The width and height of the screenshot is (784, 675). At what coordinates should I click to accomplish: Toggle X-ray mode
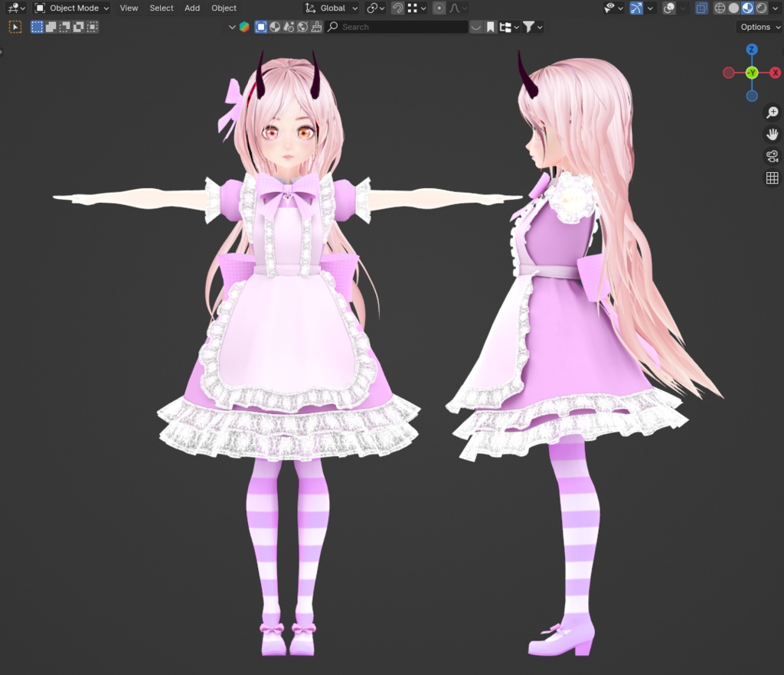(x=701, y=8)
